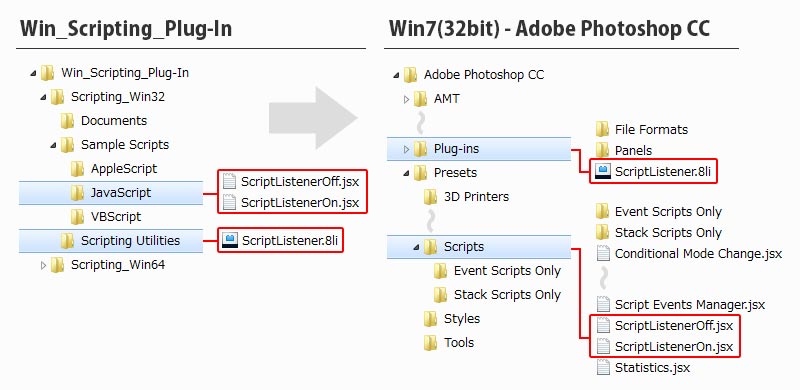Click the VBScript folder icon
This screenshot has height=390, width=800.
pos(77,217)
